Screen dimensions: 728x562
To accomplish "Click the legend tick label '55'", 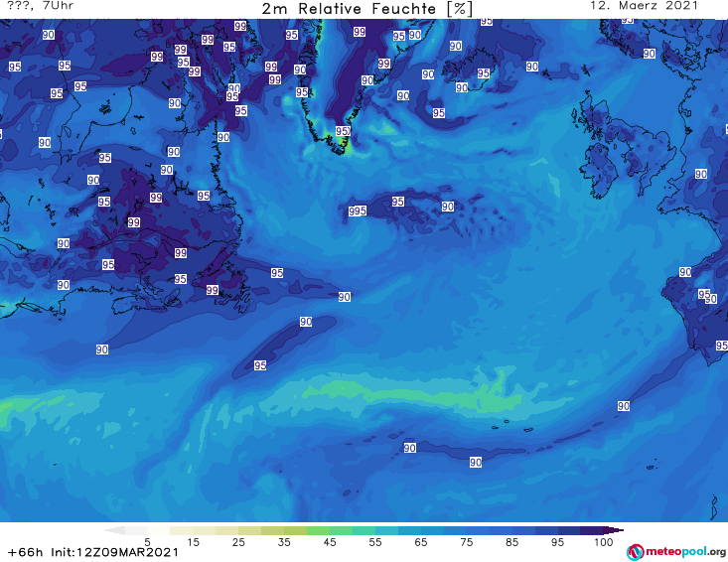I will pos(375,542).
